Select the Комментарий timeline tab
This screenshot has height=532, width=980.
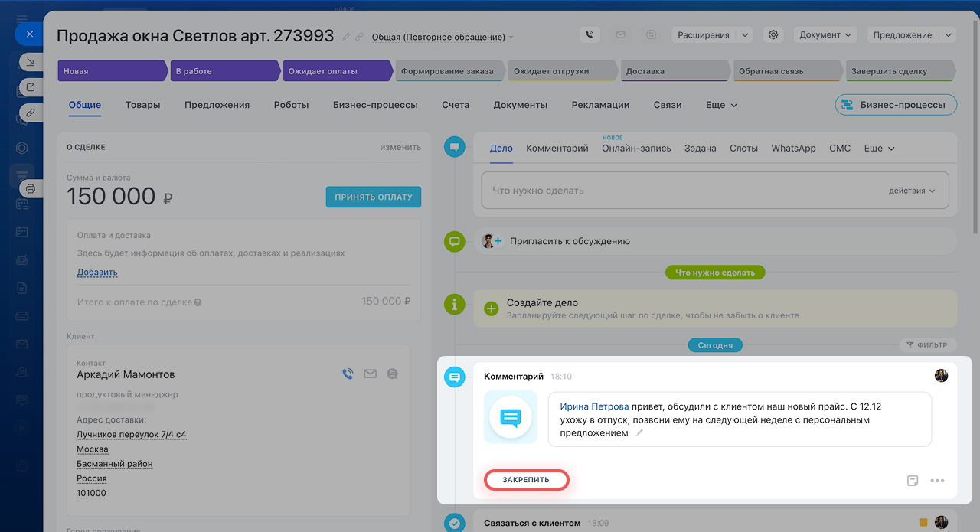[557, 148]
